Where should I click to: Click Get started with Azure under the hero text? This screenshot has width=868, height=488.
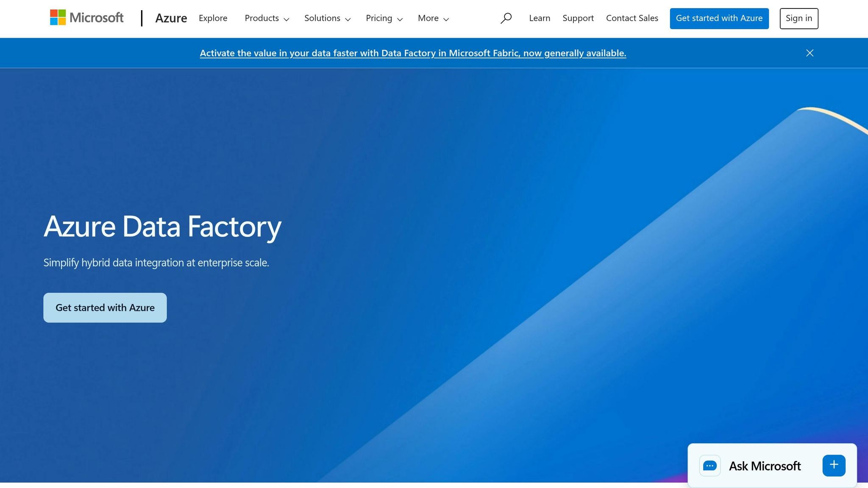pyautogui.click(x=105, y=308)
